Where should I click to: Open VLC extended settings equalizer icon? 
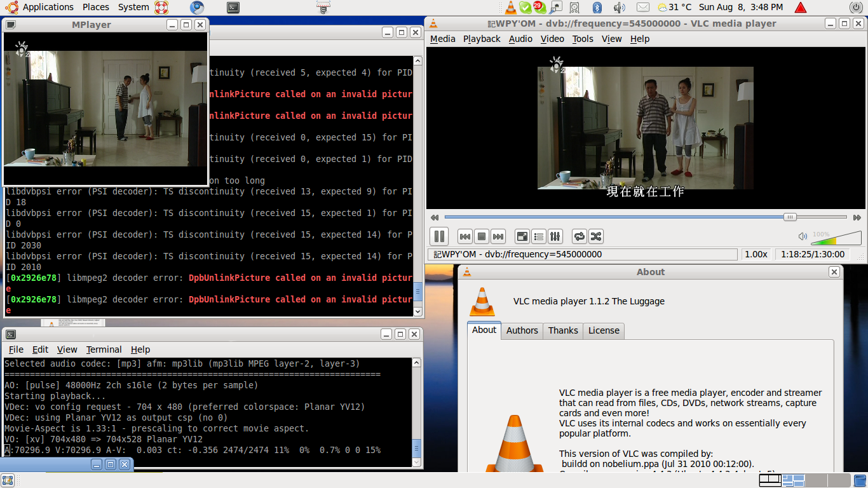555,236
